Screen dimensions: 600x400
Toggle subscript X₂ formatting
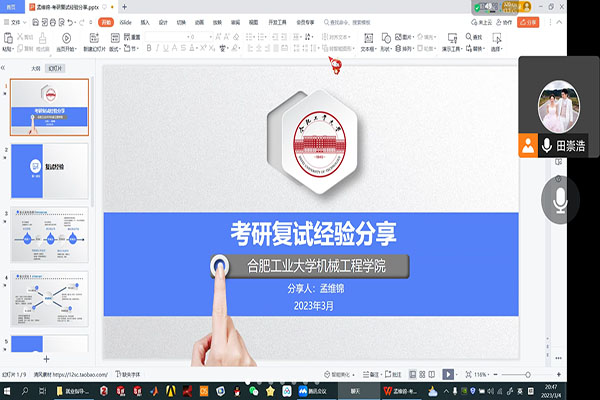coord(211,48)
